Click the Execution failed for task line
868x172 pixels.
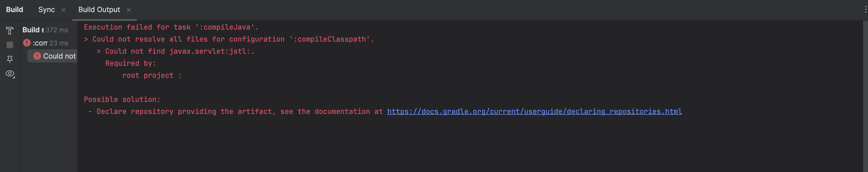click(171, 27)
